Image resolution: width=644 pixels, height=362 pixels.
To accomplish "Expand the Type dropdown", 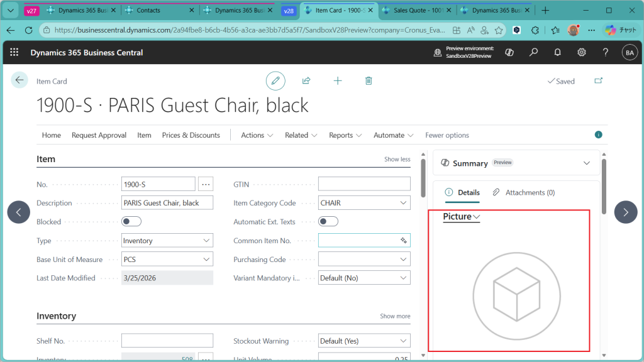I will click(x=206, y=241).
